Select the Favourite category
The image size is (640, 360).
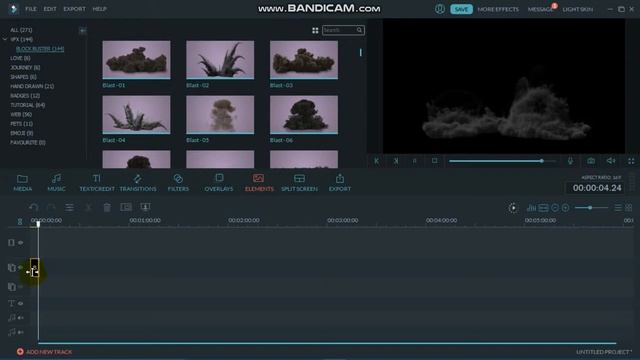click(x=28, y=142)
